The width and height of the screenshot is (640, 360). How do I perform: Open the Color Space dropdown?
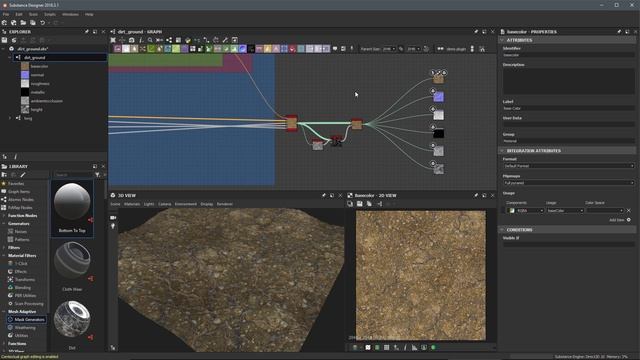coord(604,211)
